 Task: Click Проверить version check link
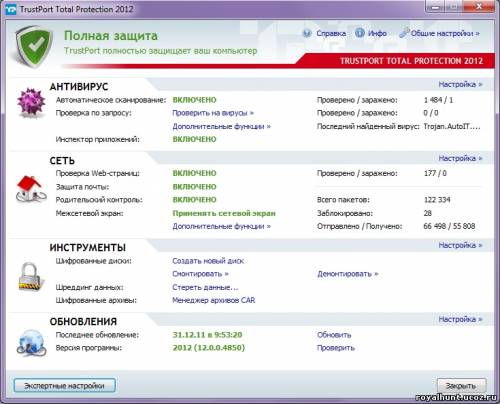[336, 348]
